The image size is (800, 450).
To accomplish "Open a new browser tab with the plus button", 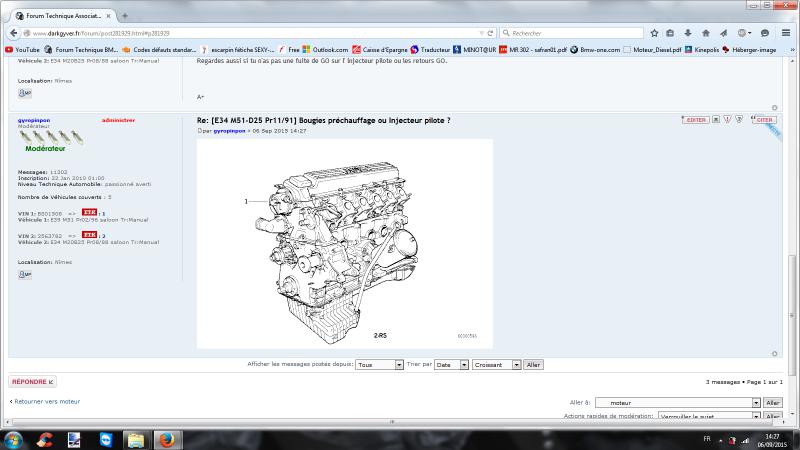I will [125, 16].
